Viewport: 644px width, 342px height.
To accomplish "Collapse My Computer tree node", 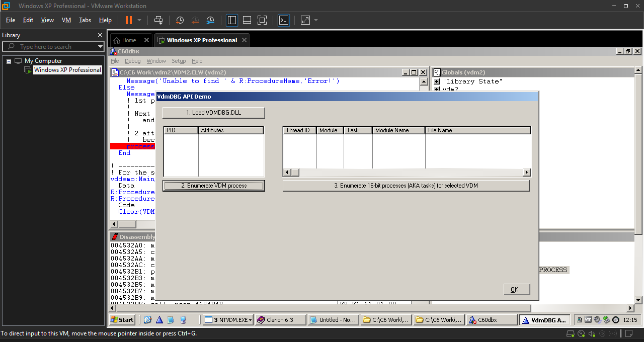I will 9,61.
